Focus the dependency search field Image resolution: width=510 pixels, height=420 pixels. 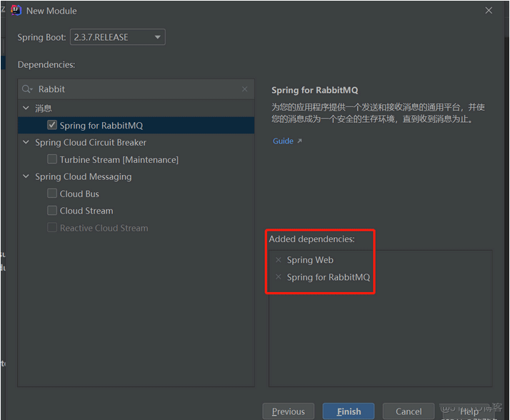[136, 89]
